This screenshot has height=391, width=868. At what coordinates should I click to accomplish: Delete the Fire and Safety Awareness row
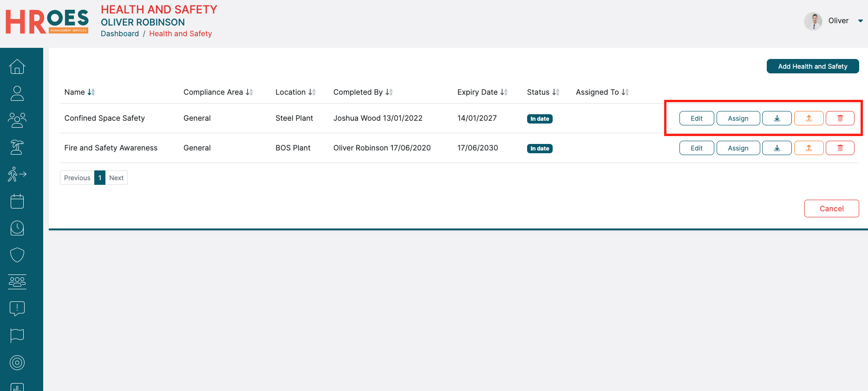pyautogui.click(x=840, y=148)
